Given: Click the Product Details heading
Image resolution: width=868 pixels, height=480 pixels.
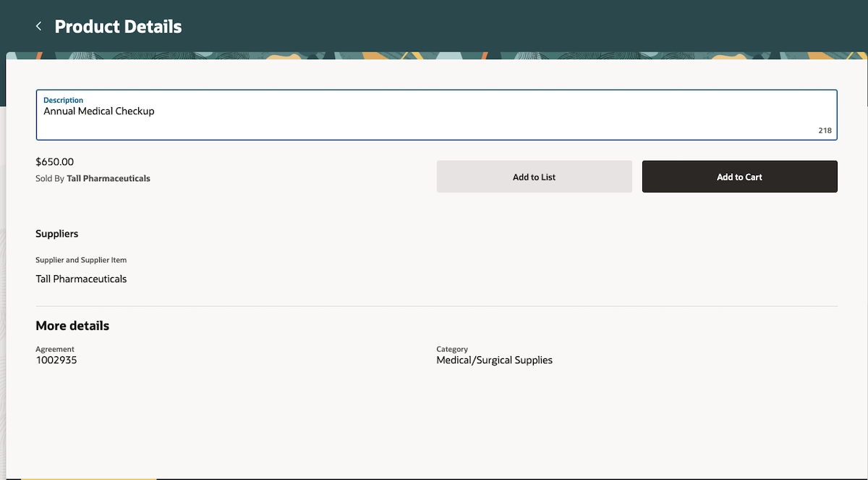Looking at the screenshot, I should click(x=118, y=27).
